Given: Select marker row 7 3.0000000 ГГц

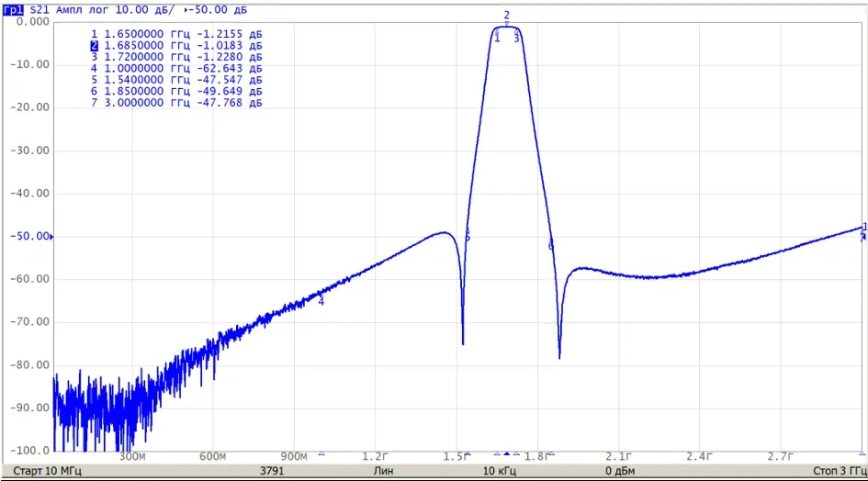Looking at the screenshot, I should 176,103.
